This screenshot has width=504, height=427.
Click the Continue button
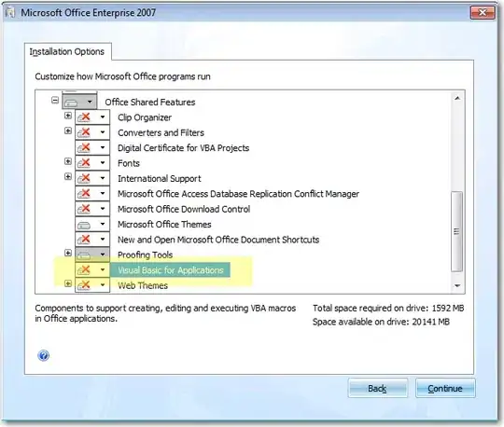pyautogui.click(x=445, y=388)
